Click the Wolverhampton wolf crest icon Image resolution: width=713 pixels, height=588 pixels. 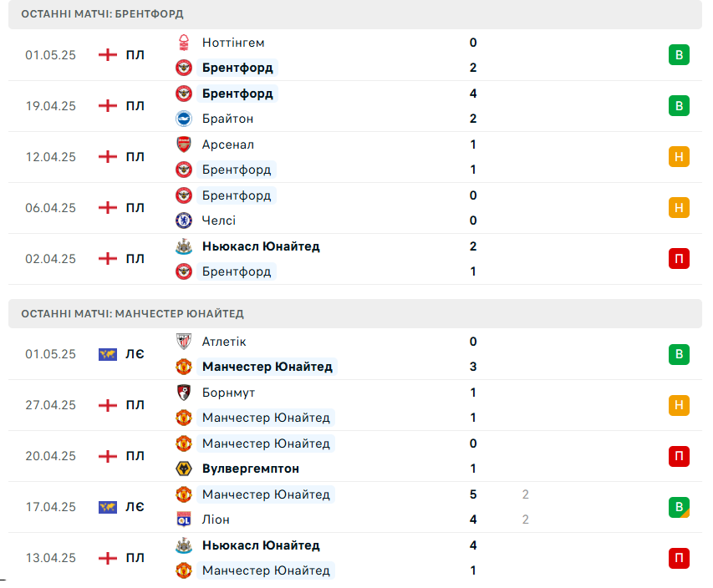184,469
